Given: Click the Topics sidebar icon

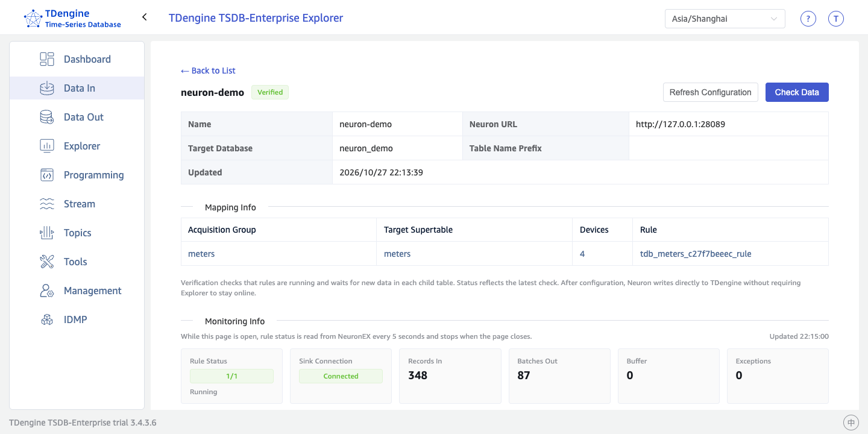Looking at the screenshot, I should tap(47, 233).
